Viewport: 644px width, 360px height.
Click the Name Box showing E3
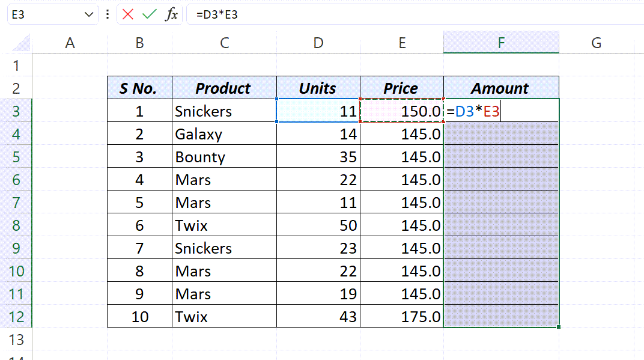pyautogui.click(x=42, y=14)
